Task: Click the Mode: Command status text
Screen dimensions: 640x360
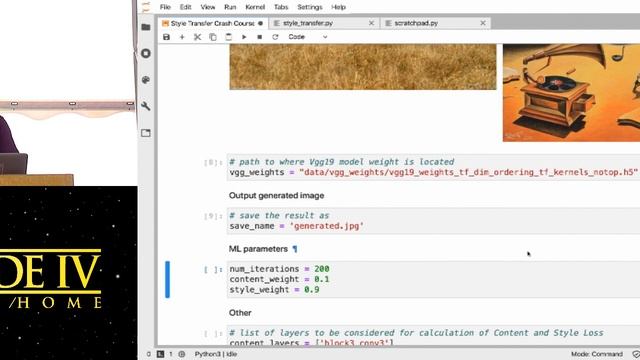Action: [597, 354]
